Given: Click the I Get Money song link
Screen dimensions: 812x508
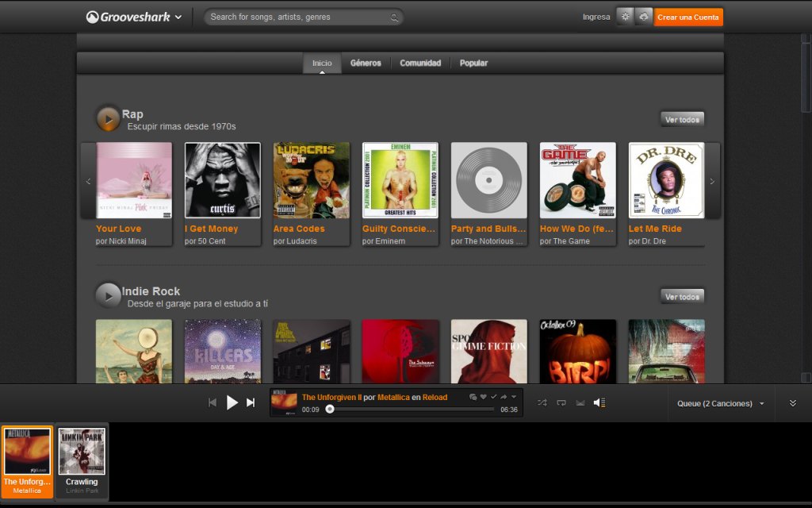Looking at the screenshot, I should 211,229.
